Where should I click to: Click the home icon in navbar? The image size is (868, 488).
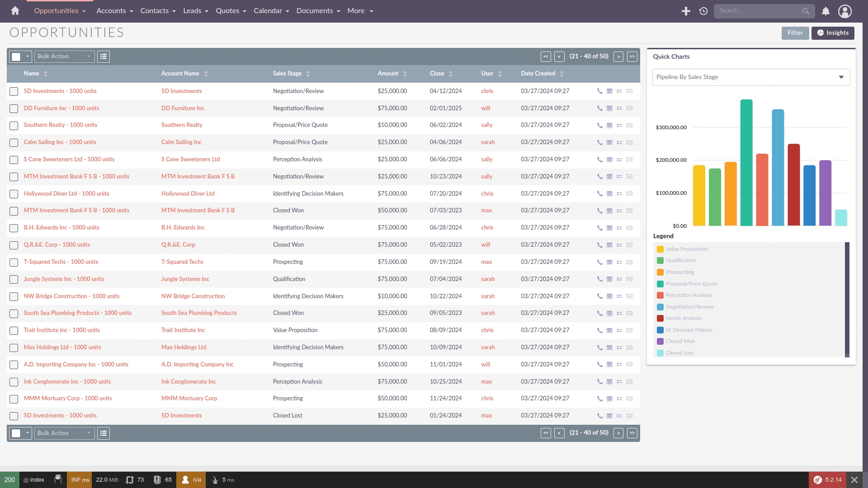click(15, 11)
